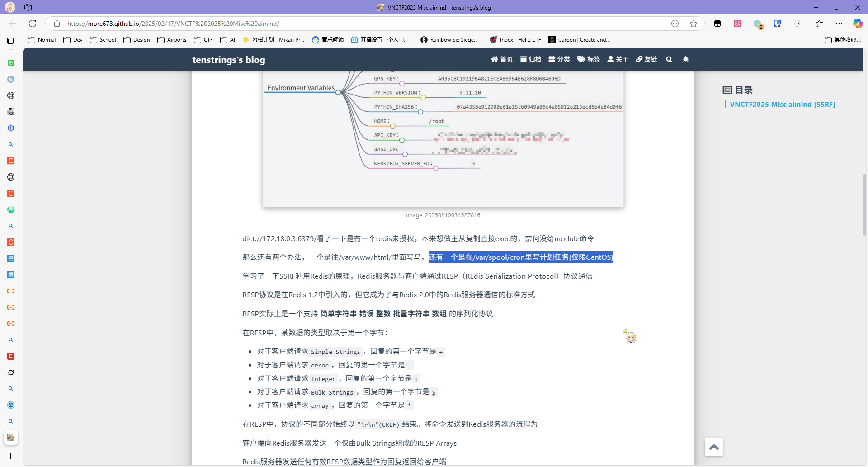Open browser settings and more menu
This screenshot has height=467, width=868.
(x=839, y=24)
